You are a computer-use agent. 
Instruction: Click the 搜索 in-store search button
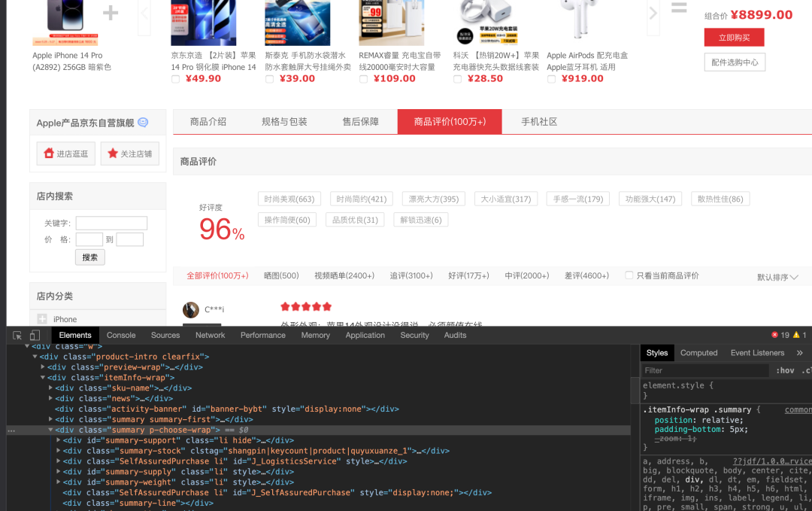point(90,257)
